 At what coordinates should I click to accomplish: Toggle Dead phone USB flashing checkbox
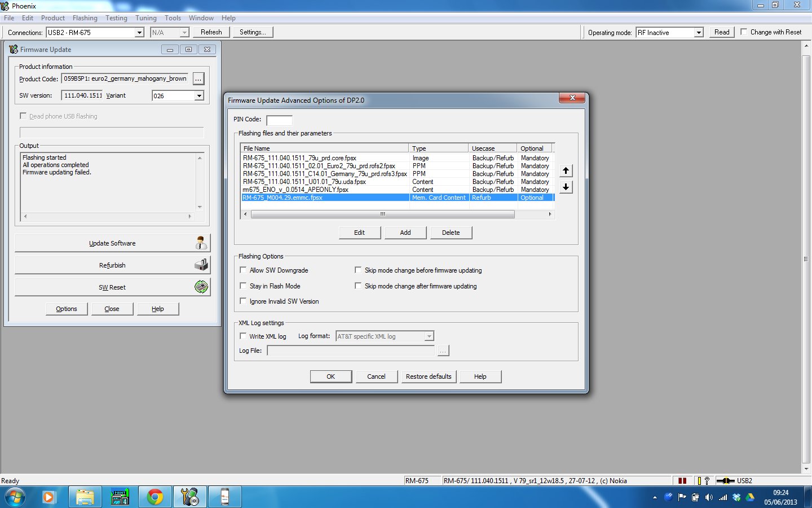tap(23, 116)
